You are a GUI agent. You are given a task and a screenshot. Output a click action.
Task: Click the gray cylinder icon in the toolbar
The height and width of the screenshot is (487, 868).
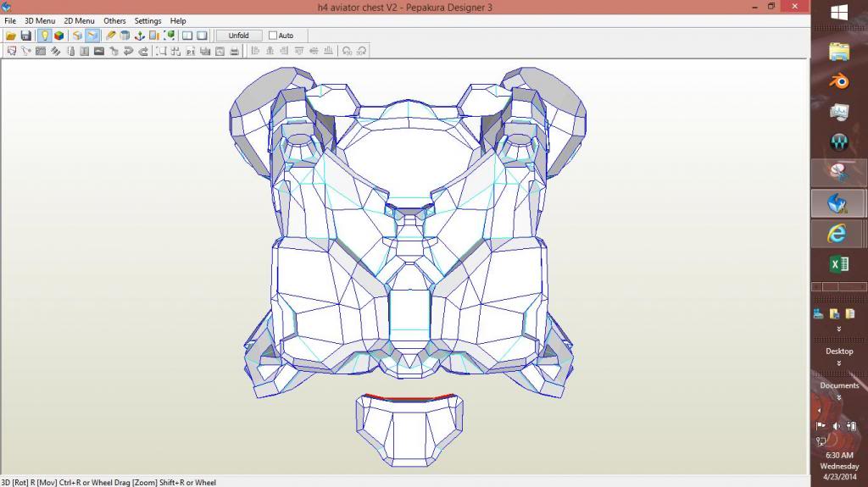[125, 36]
